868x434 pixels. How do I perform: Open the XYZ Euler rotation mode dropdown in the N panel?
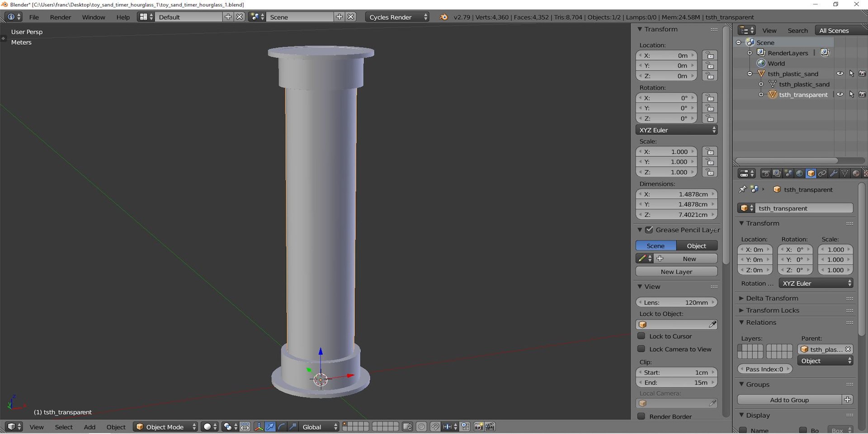[676, 130]
